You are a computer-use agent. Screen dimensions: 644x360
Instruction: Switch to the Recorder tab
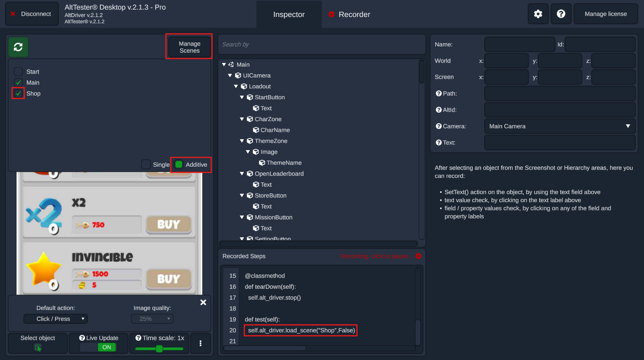(x=349, y=15)
